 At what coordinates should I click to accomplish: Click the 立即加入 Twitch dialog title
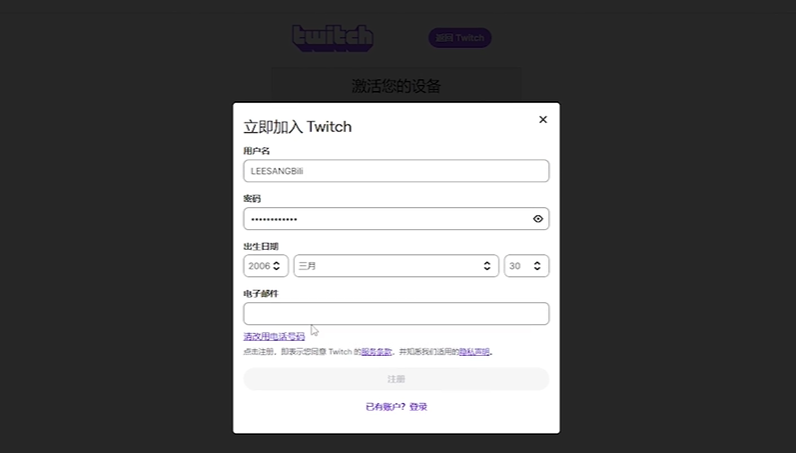pyautogui.click(x=298, y=127)
